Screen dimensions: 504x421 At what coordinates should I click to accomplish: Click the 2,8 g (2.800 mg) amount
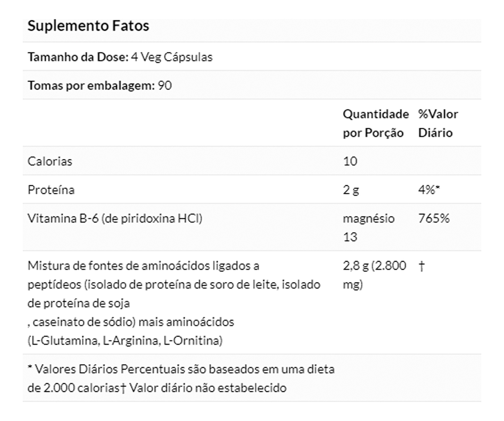tap(374, 275)
